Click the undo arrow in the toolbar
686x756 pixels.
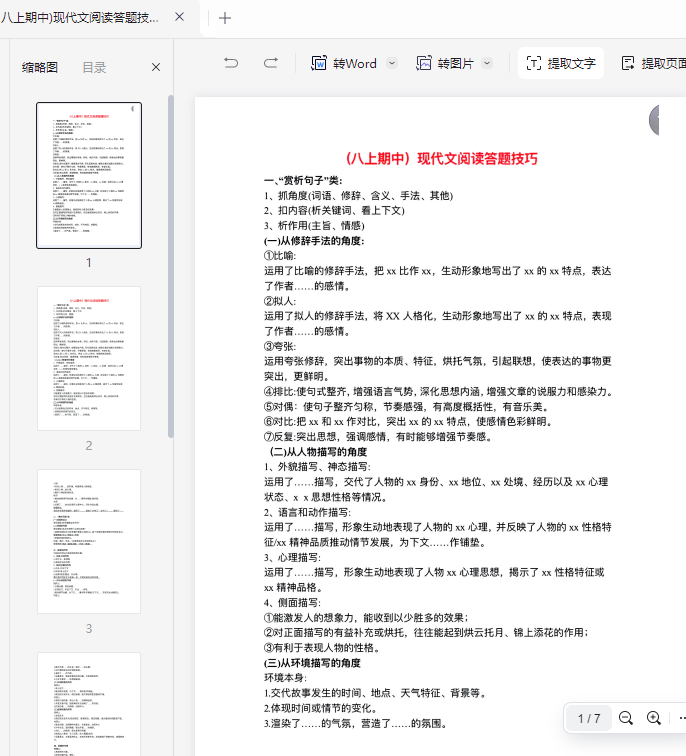pyautogui.click(x=231, y=63)
